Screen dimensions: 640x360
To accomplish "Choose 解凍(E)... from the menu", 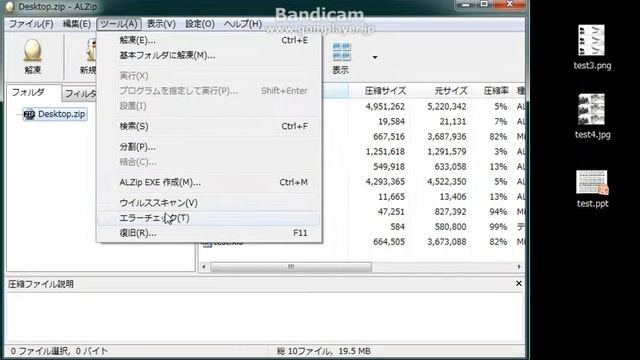I will (209, 40).
